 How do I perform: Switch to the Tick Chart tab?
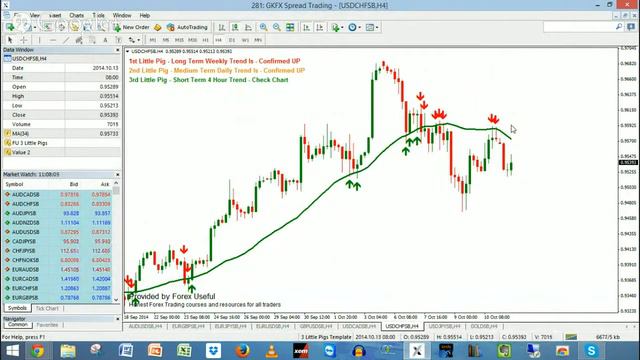[47, 309]
